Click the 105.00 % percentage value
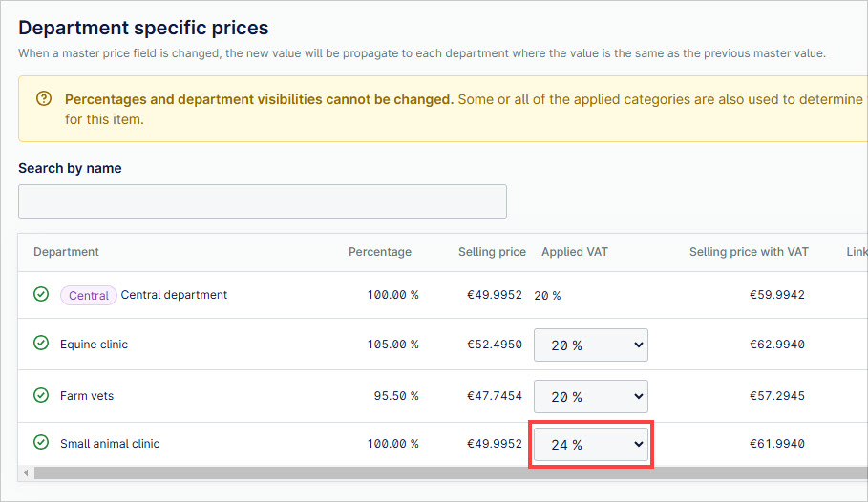Image resolution: width=868 pixels, height=502 pixels. [393, 345]
